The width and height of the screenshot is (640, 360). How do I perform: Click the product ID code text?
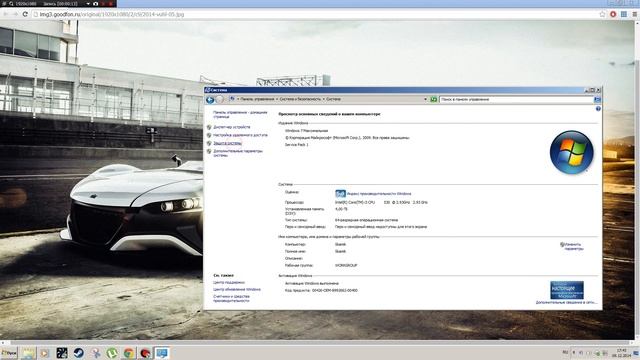[x=335, y=290]
